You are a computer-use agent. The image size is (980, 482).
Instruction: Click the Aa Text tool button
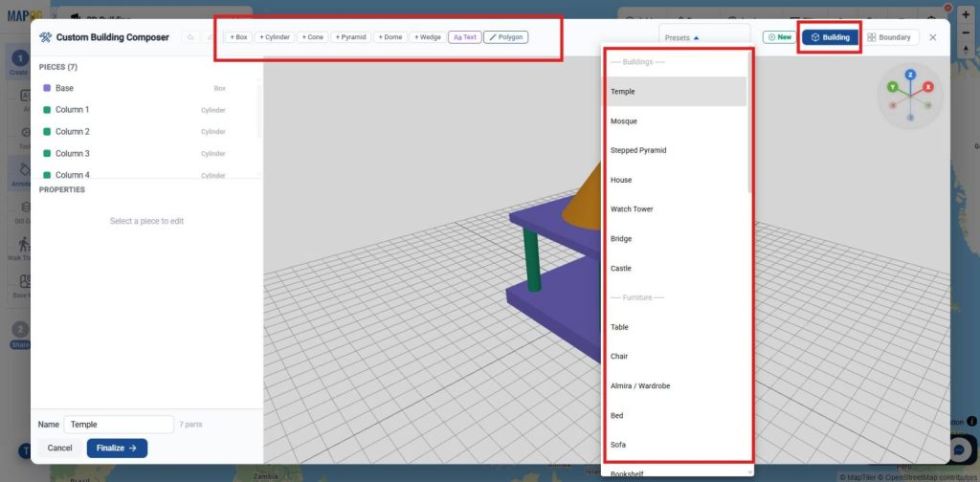coord(464,37)
